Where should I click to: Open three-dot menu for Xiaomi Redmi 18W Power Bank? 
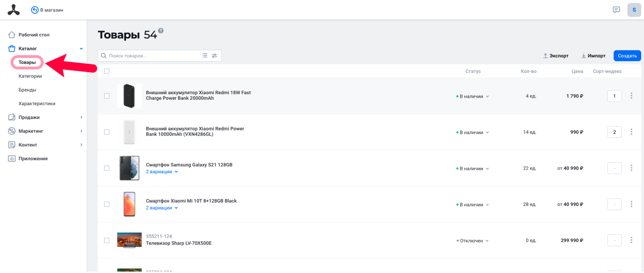[632, 96]
